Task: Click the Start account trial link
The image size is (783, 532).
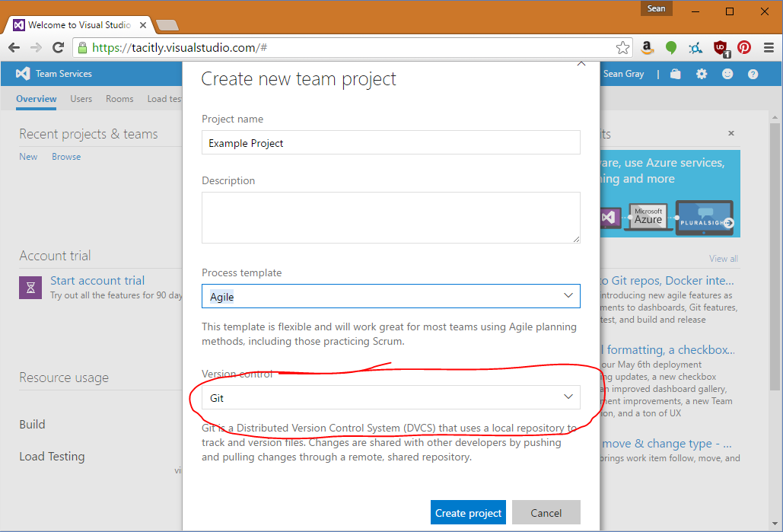Action: pyautogui.click(x=97, y=281)
